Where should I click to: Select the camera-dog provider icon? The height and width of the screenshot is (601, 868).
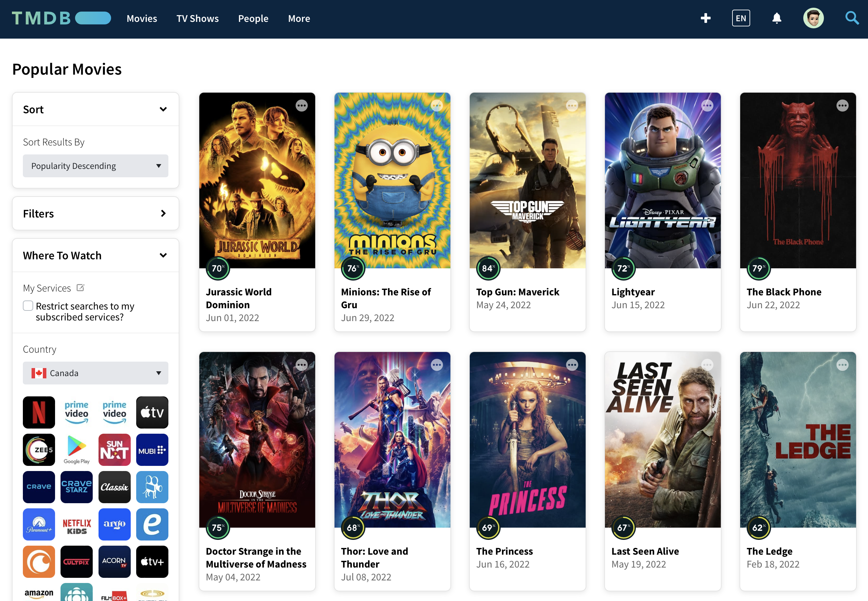click(x=152, y=486)
